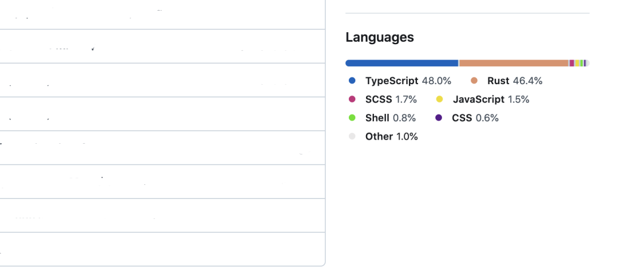Click the Languages section heading
The image size is (644, 269).
379,38
